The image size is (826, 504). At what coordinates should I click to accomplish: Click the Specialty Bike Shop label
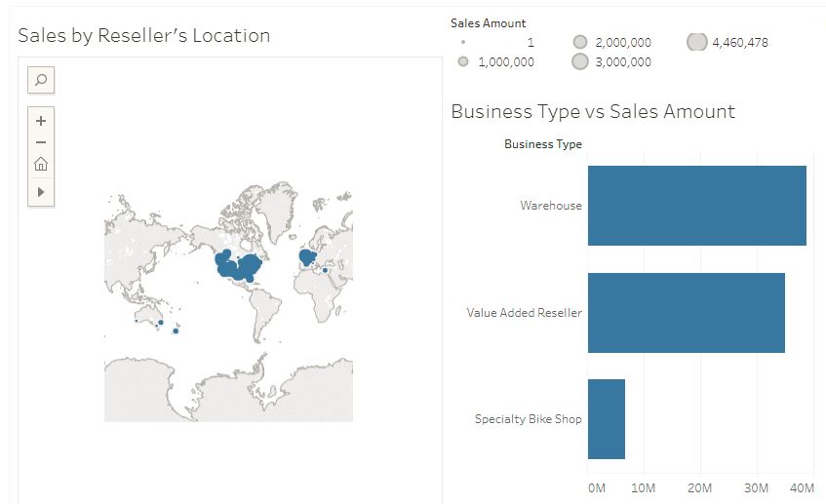tap(529, 419)
